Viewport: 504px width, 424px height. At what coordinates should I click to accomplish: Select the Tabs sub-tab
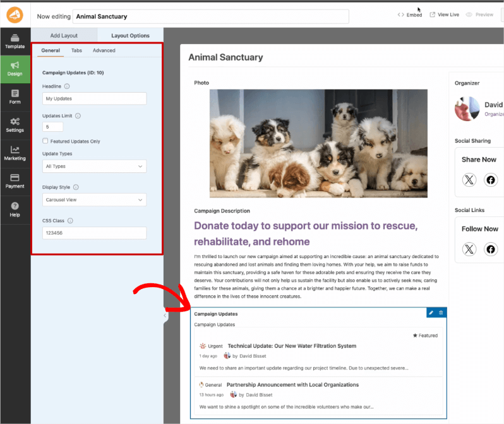pos(76,50)
